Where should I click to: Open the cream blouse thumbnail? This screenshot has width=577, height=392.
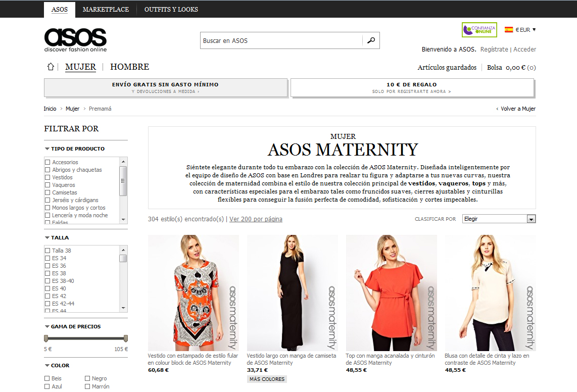(490, 293)
